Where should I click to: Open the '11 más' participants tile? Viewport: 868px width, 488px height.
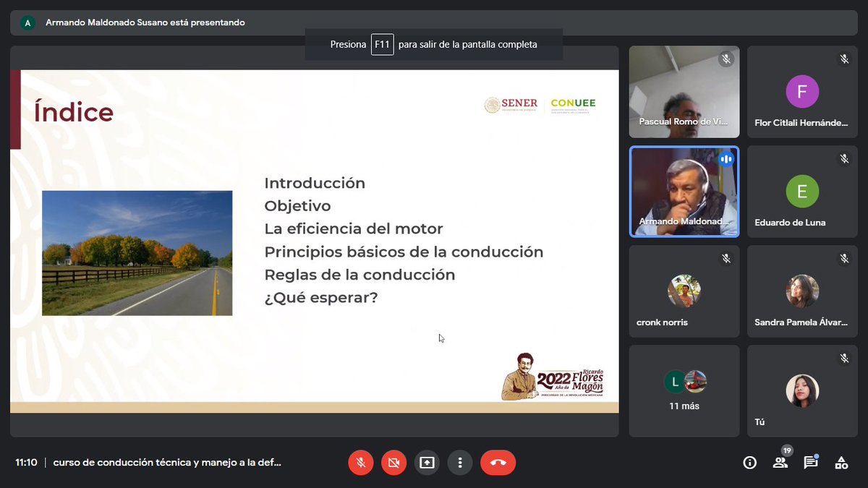[684, 391]
